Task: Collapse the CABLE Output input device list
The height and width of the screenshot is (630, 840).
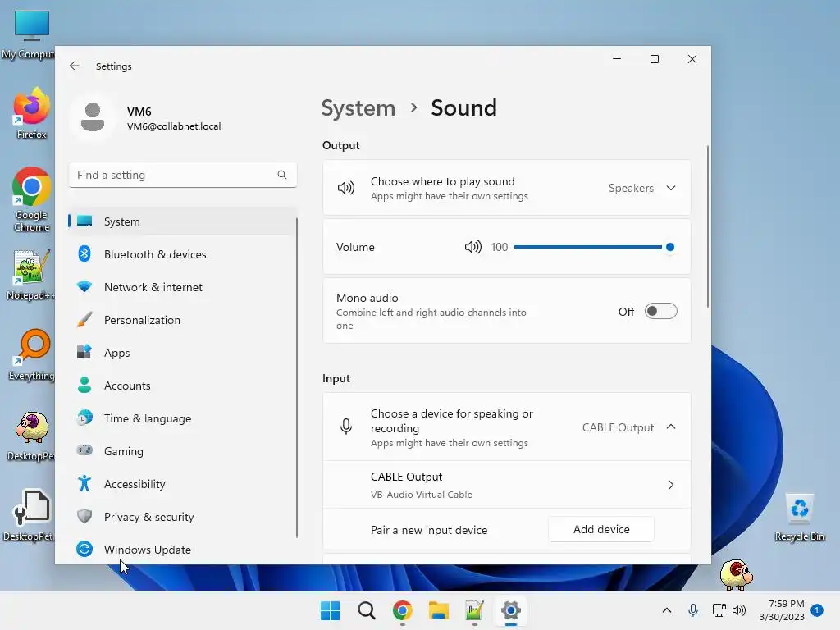Action: (671, 427)
